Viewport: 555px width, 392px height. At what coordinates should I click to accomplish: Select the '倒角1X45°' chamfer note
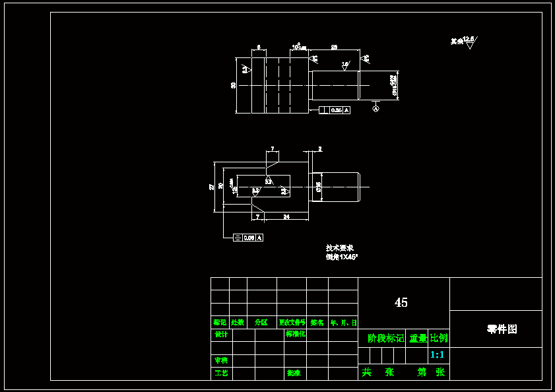342,257
